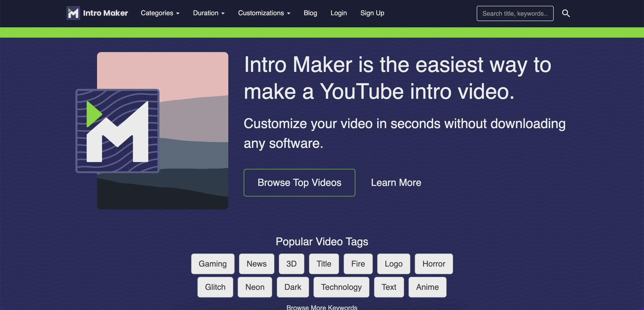Click the 'Intro Maker is the easiest way' headline

[397, 78]
